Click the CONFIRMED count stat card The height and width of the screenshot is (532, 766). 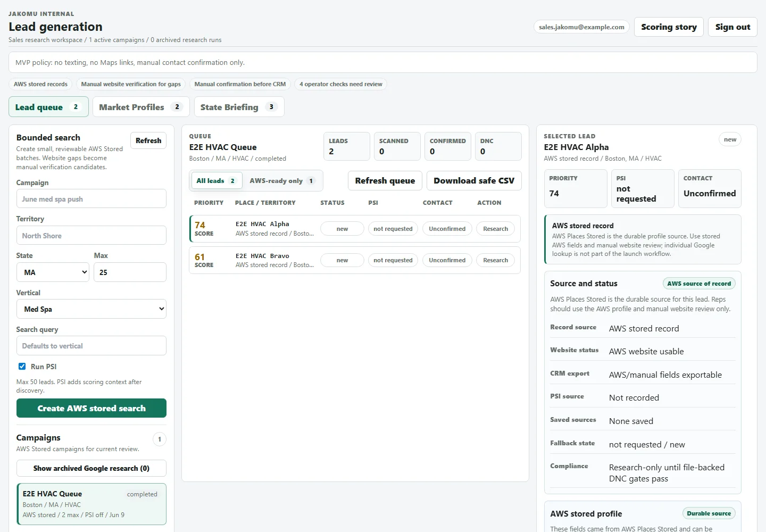pos(448,146)
